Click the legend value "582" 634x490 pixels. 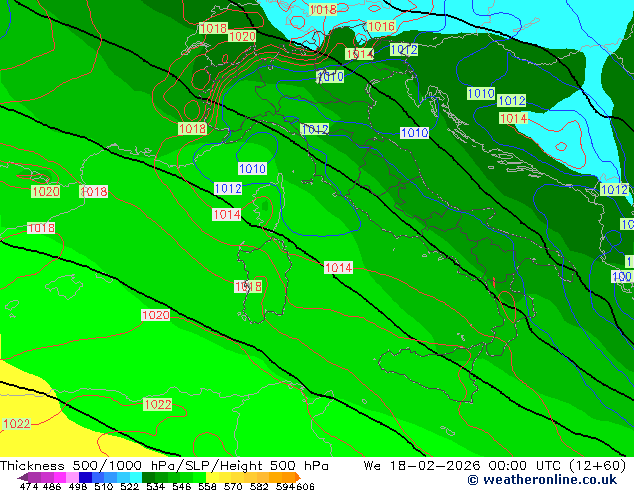tap(259, 486)
